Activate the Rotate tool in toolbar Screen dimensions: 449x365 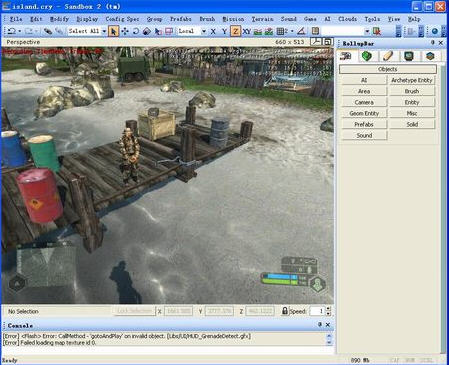click(136, 31)
